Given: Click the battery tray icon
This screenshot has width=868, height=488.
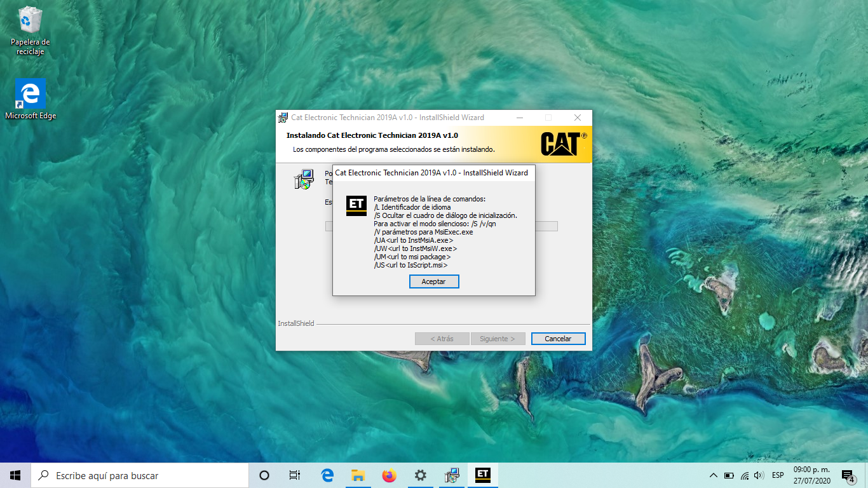Looking at the screenshot, I should click(x=729, y=475).
